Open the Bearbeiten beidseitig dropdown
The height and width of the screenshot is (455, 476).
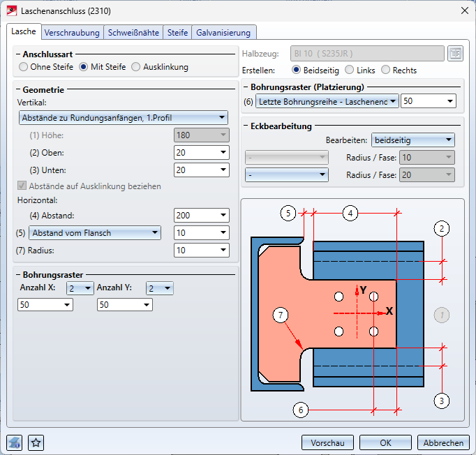pos(412,140)
